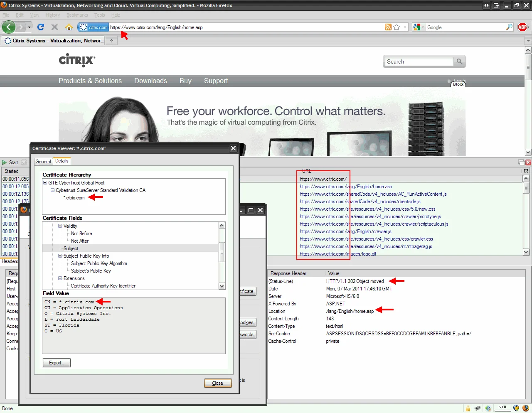Reload the current Citrix page

tap(41, 27)
